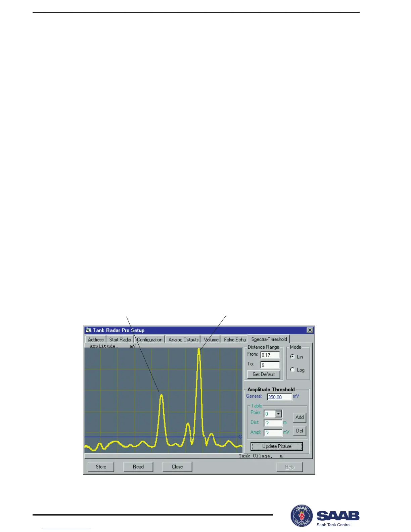The image size is (411, 532).
Task: Click the Tank Radar Pro Setup title icon
Action: 88,330
